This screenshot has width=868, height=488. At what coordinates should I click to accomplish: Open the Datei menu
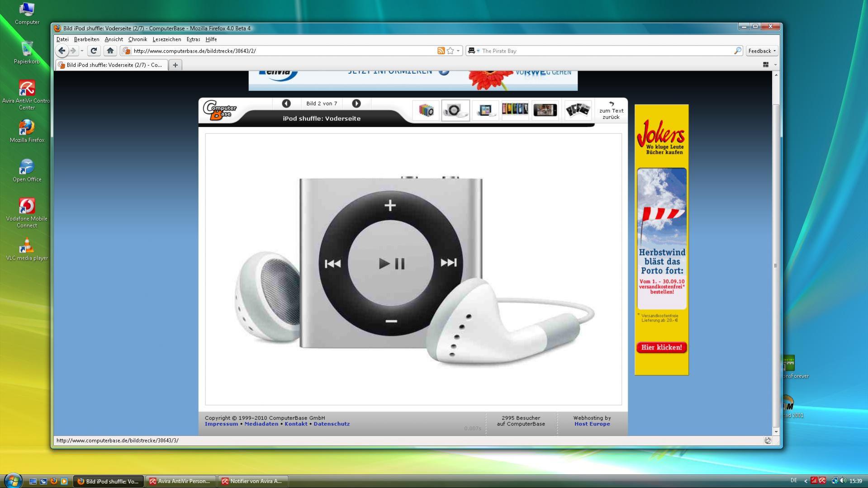click(x=62, y=39)
